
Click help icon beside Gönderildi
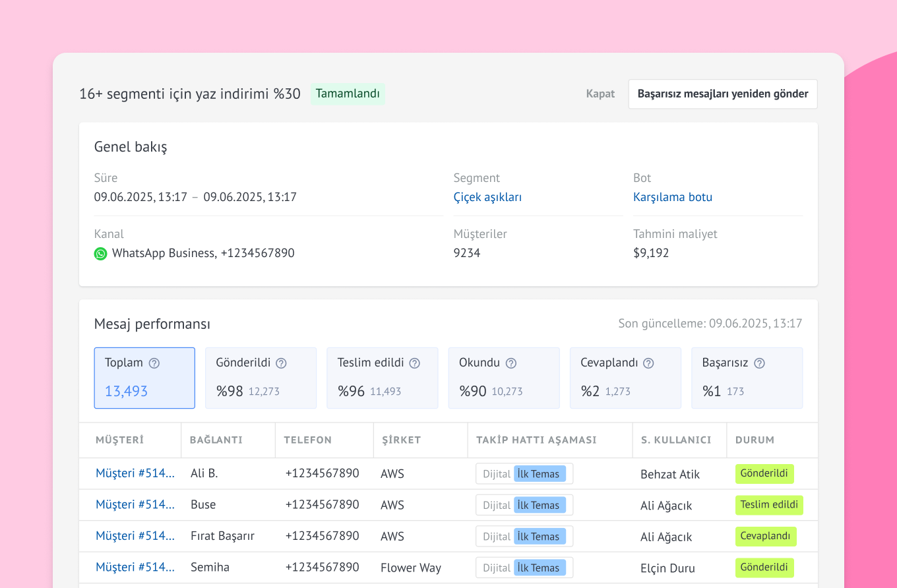point(281,363)
